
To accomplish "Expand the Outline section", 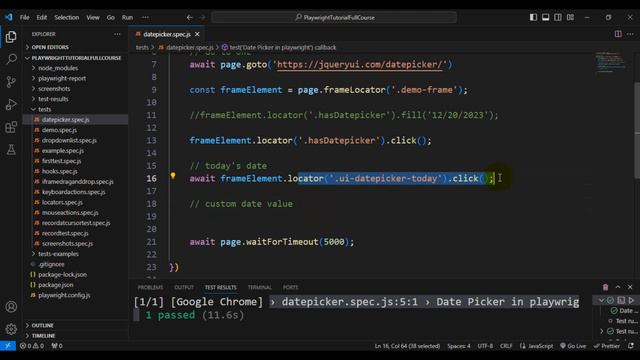I will [x=76, y=325].
